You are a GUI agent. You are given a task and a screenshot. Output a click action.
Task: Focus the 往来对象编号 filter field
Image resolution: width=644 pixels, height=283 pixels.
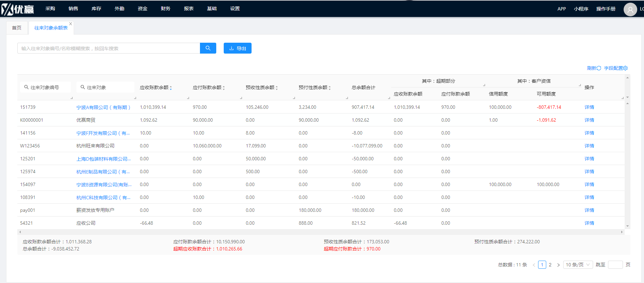[45, 87]
